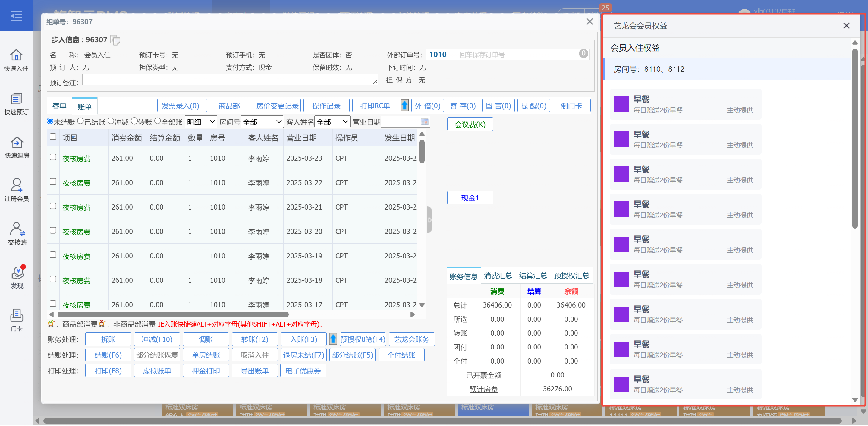
Task: Open 门卡 door card icon
Action: pos(16,320)
